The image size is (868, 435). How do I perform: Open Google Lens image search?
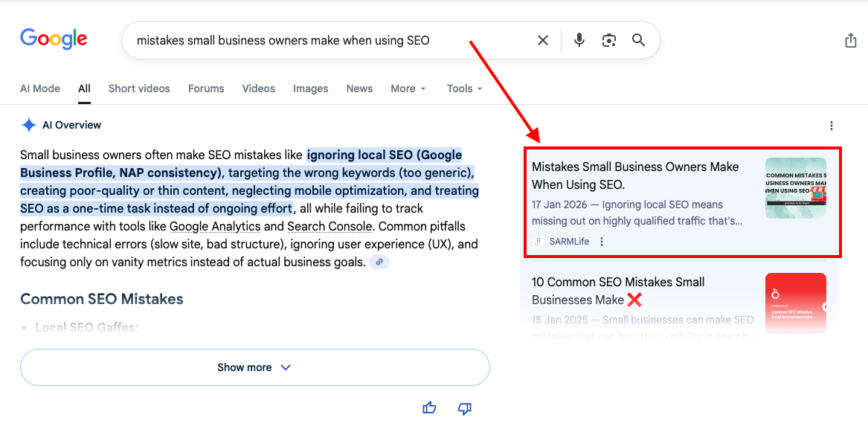coord(608,40)
